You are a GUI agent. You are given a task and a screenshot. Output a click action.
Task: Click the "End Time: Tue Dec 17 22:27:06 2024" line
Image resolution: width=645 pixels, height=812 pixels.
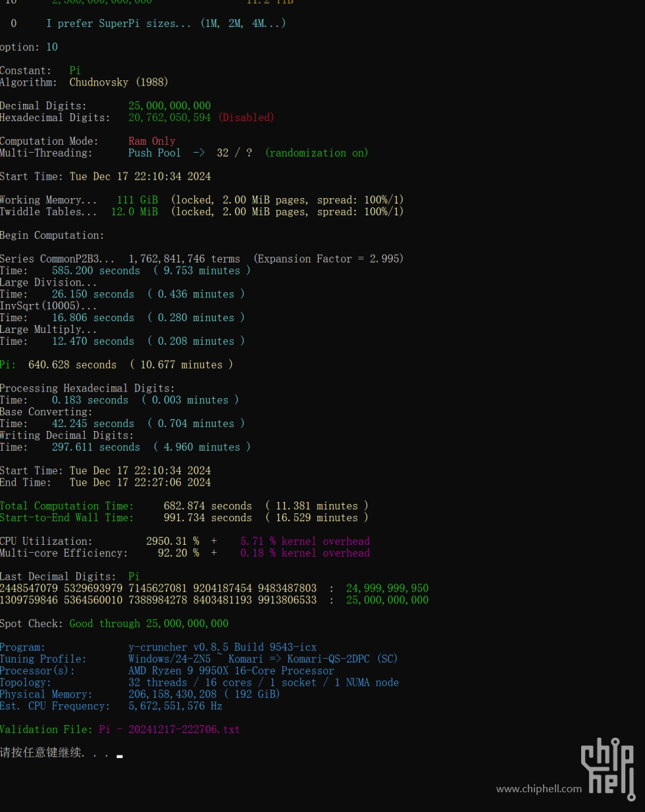coord(105,483)
